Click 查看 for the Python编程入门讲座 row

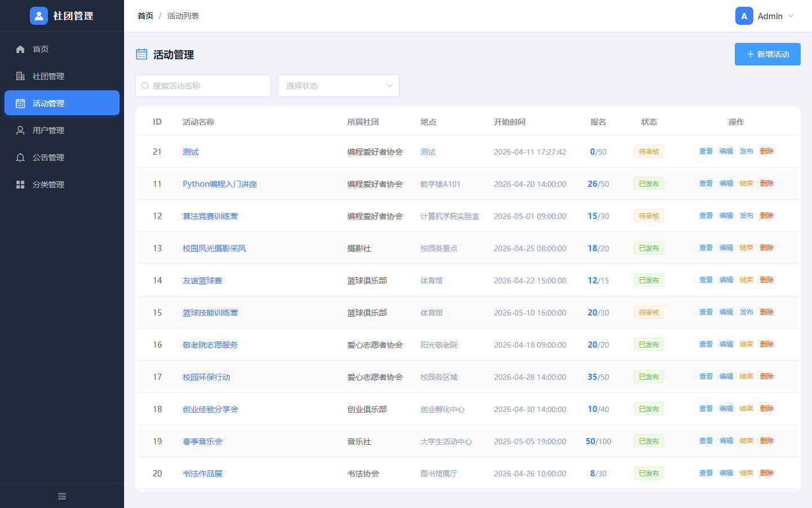[706, 183]
